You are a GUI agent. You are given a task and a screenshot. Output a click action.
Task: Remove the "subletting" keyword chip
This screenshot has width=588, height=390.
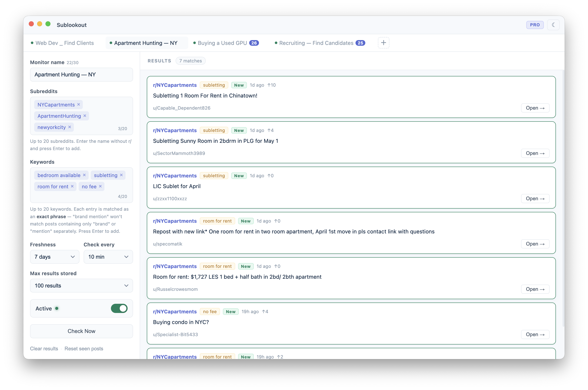[122, 175]
